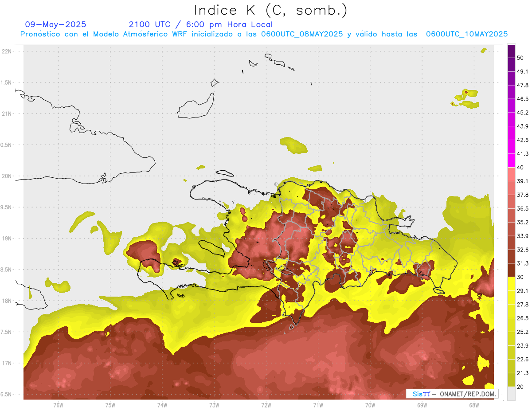Click the '29.1' value on the color scale
Image resolution: width=532 pixels, height=411 pixels.
[x=523, y=291]
